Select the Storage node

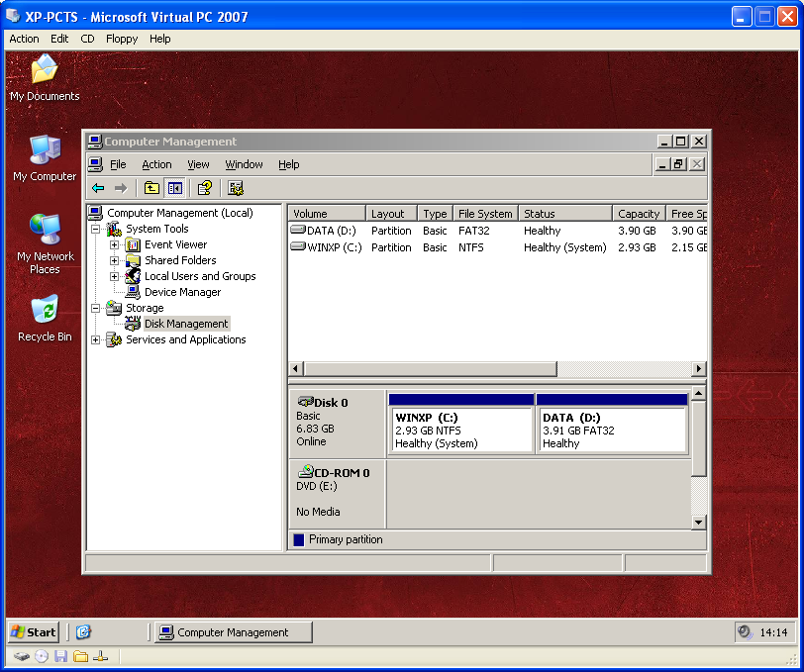[145, 308]
